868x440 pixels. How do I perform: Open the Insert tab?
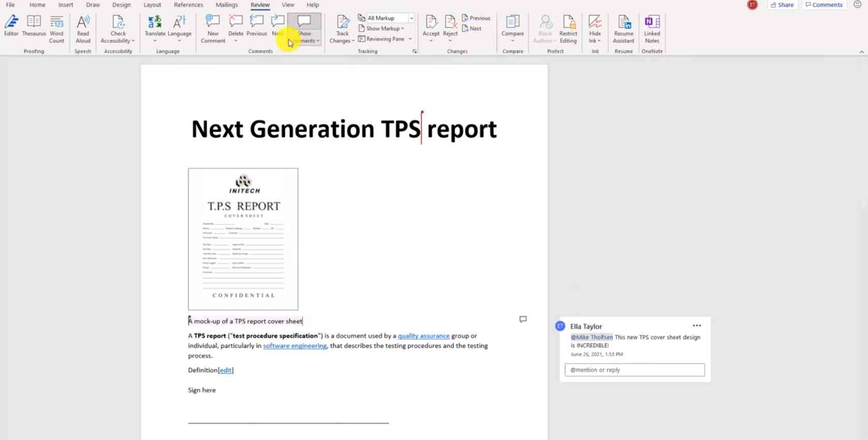pos(66,5)
